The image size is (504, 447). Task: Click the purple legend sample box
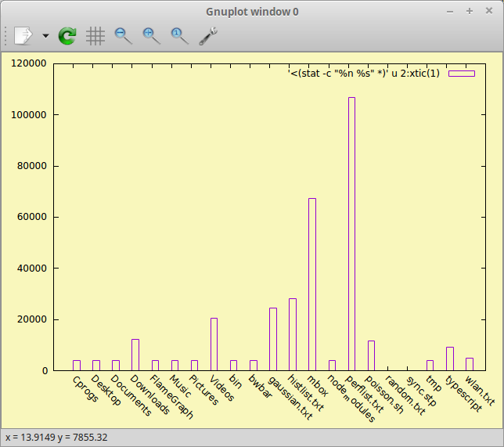[462, 74]
